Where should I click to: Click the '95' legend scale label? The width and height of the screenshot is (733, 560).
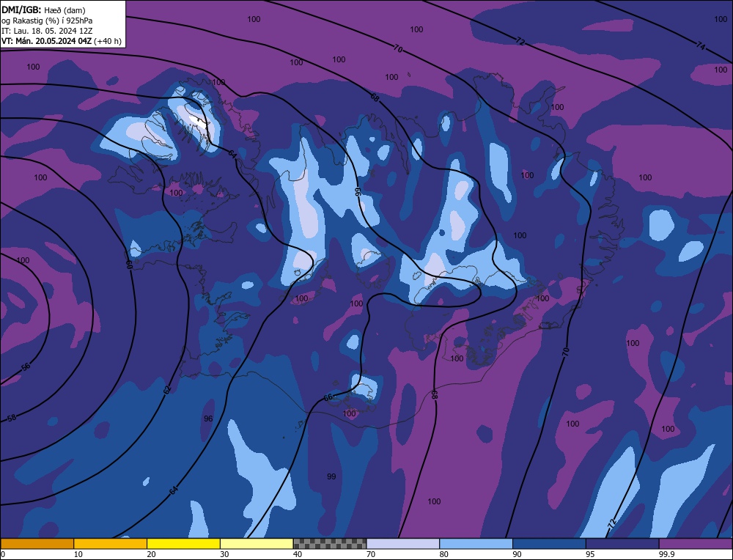point(590,554)
